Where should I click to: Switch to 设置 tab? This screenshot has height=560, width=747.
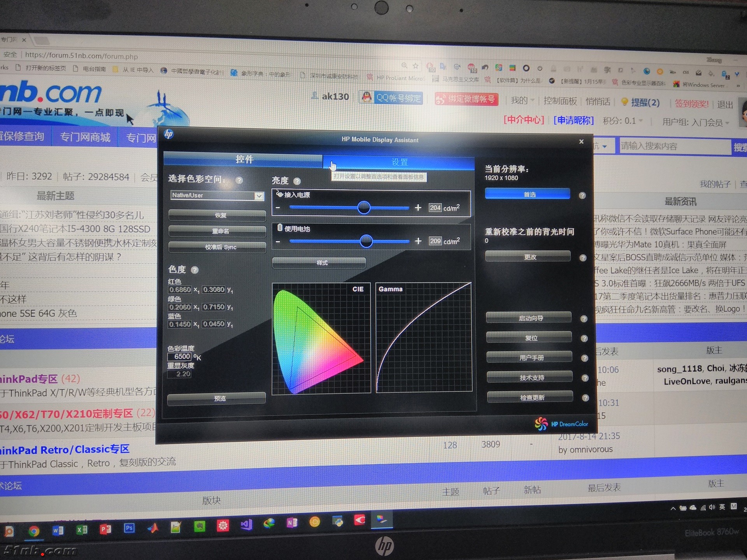pos(399,162)
